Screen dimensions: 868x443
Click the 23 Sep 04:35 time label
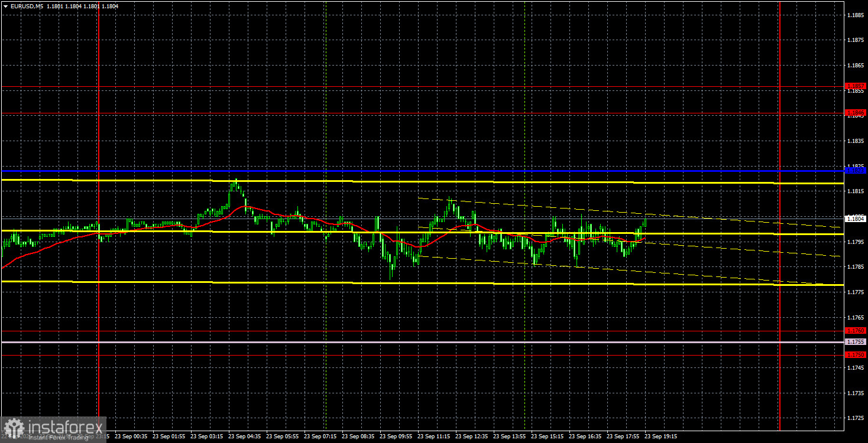click(x=245, y=437)
